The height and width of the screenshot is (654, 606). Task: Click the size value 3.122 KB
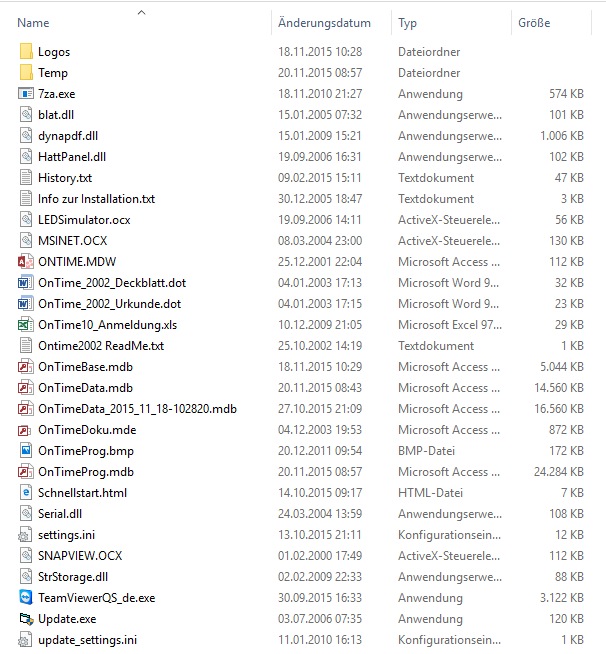point(561,598)
